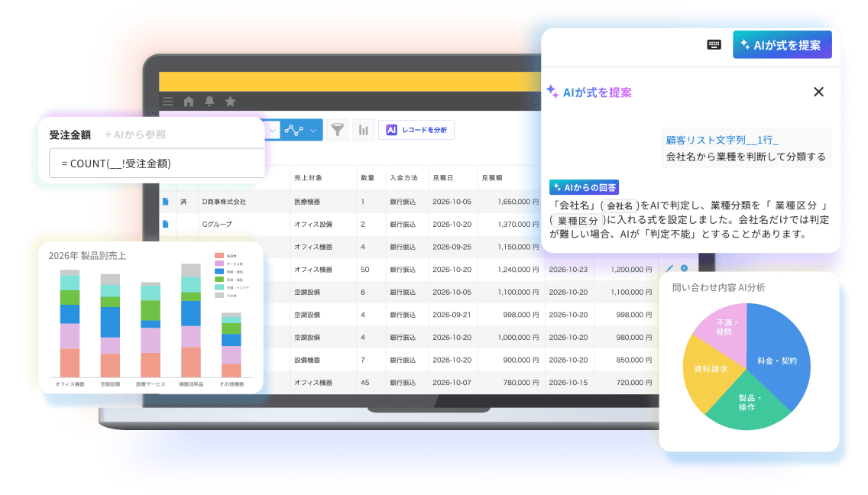This screenshot has width=868, height=495.
Task: Click the レコードを分析 button
Action: coord(416,130)
